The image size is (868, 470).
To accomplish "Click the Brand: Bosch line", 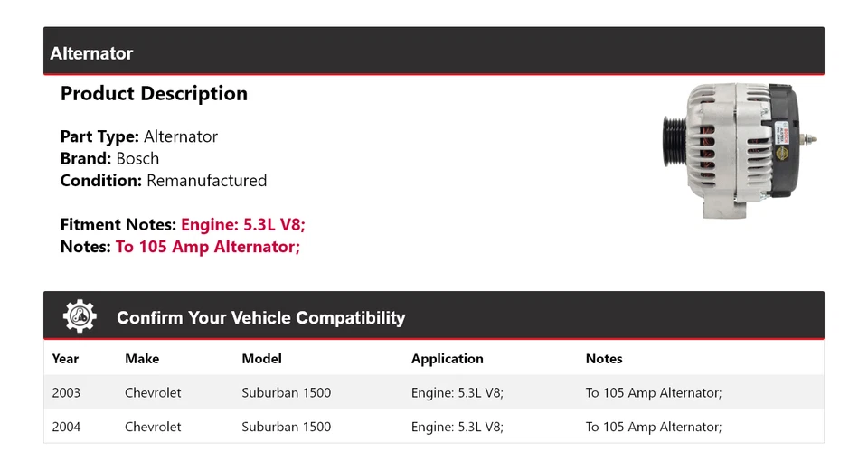I will tap(109, 159).
